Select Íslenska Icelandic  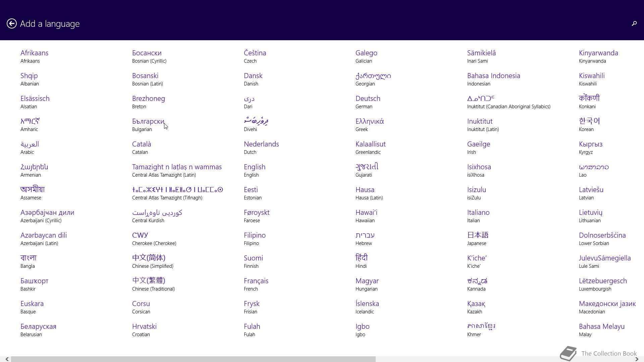click(x=367, y=307)
